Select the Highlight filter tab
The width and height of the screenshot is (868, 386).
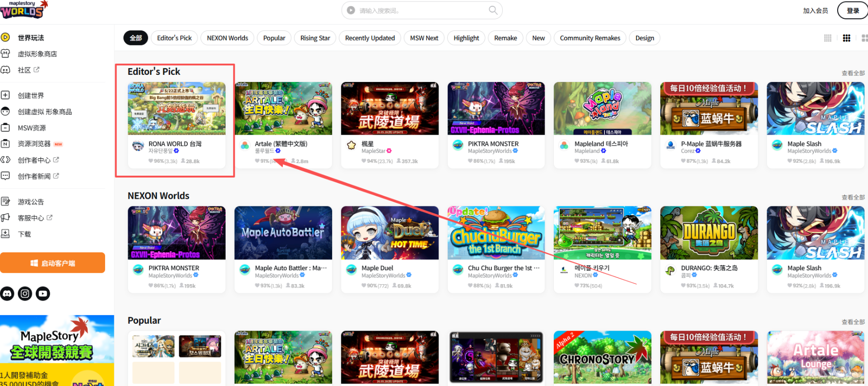(x=467, y=38)
